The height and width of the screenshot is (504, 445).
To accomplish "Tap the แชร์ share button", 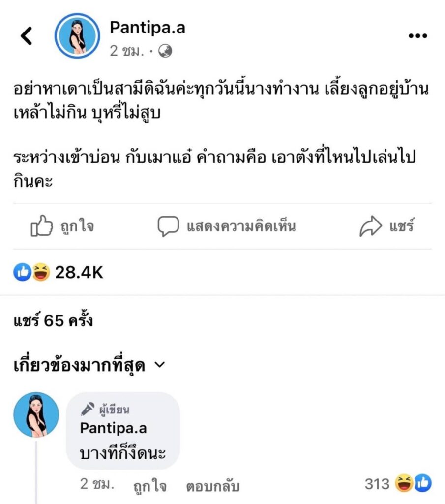I will pos(402,227).
